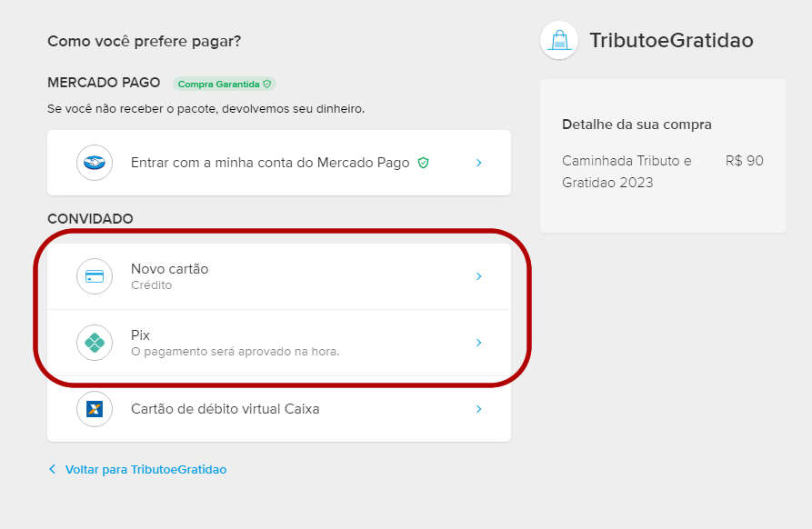Click the back arrow beside Voltar para TributoeGratidao
The width and height of the screenshot is (812, 529).
click(x=52, y=469)
